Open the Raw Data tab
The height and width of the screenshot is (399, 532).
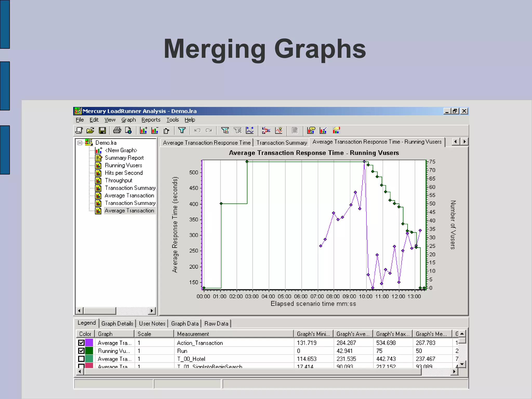coord(216,323)
